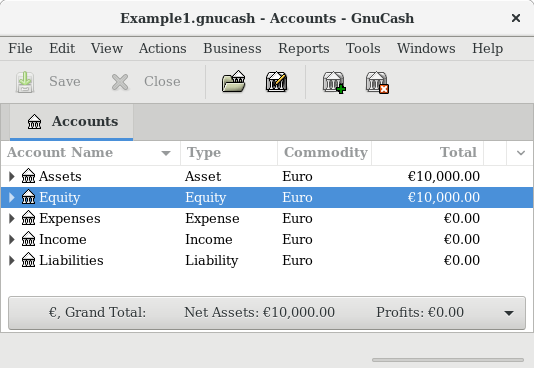Sort by the Commodity column header
The image size is (534, 368).
tap(325, 153)
